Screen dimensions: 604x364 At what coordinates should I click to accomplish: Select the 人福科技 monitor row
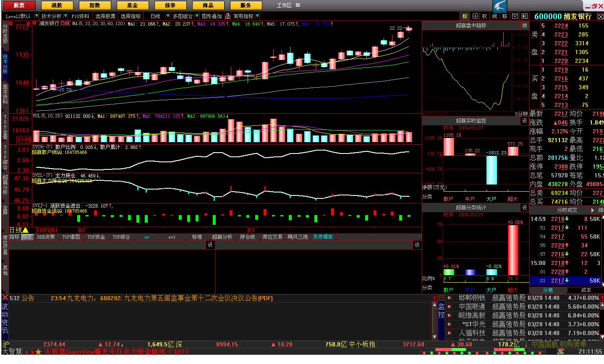pos(523,333)
